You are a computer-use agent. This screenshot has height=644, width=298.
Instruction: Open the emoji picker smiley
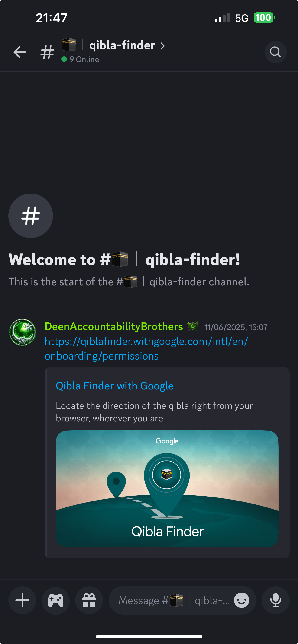pyautogui.click(x=241, y=600)
